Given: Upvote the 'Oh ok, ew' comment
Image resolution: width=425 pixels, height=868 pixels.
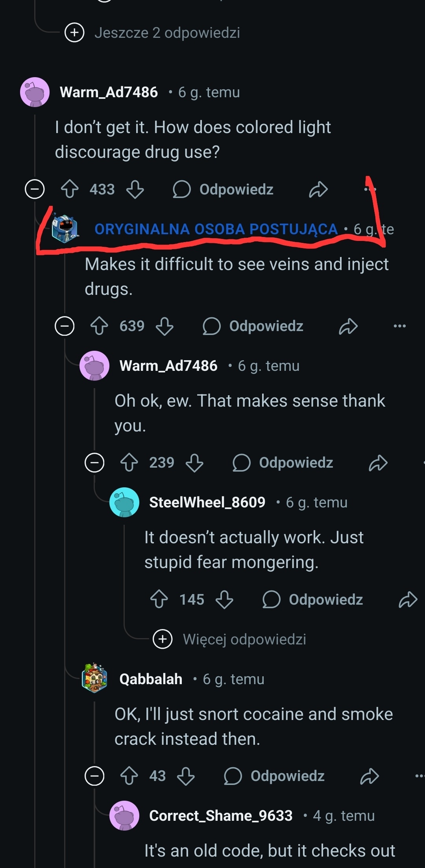Looking at the screenshot, I should click(x=129, y=463).
